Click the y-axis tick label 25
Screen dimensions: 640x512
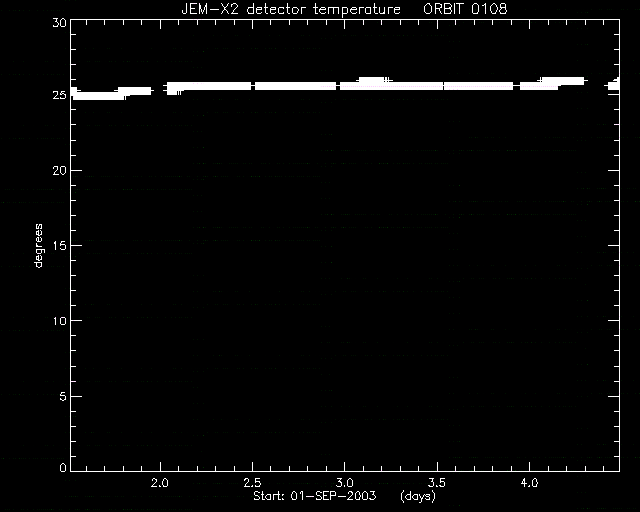[59, 95]
